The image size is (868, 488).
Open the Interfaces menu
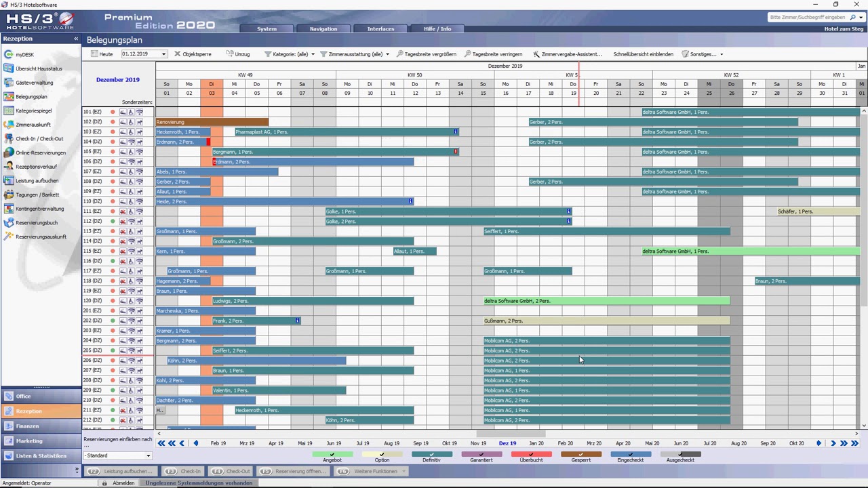[380, 29]
